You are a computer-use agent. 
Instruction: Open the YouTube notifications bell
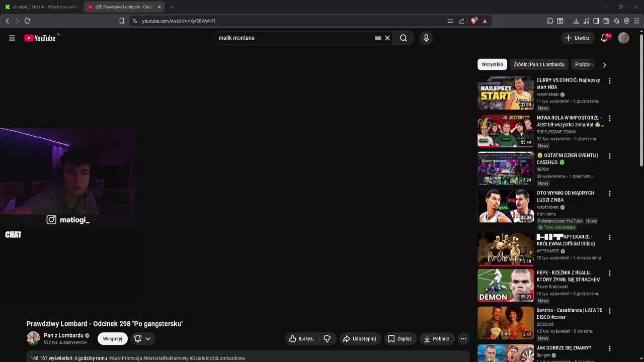point(605,38)
